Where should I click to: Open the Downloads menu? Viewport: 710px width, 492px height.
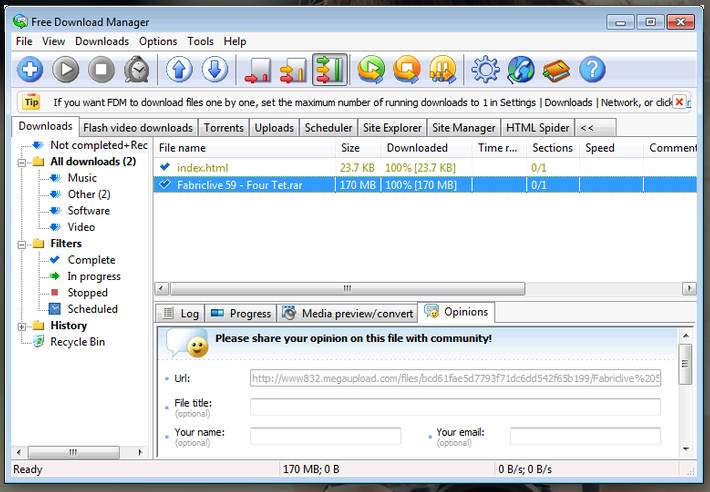(x=102, y=41)
